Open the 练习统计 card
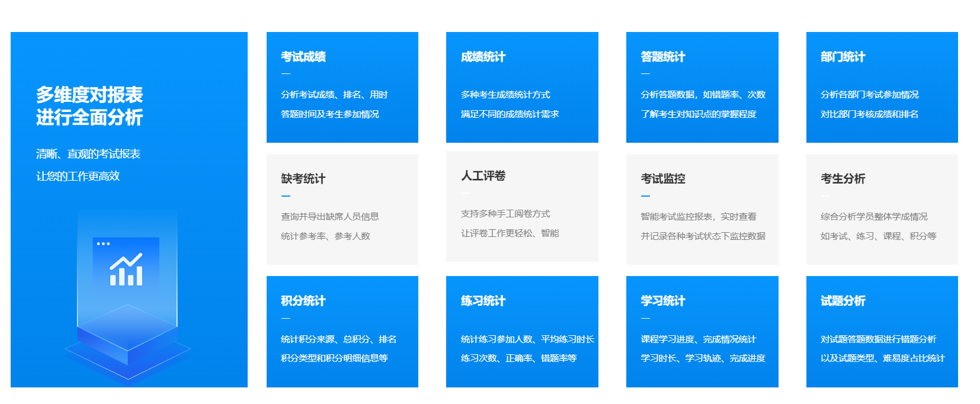The width and height of the screenshot is (980, 404). [521, 331]
